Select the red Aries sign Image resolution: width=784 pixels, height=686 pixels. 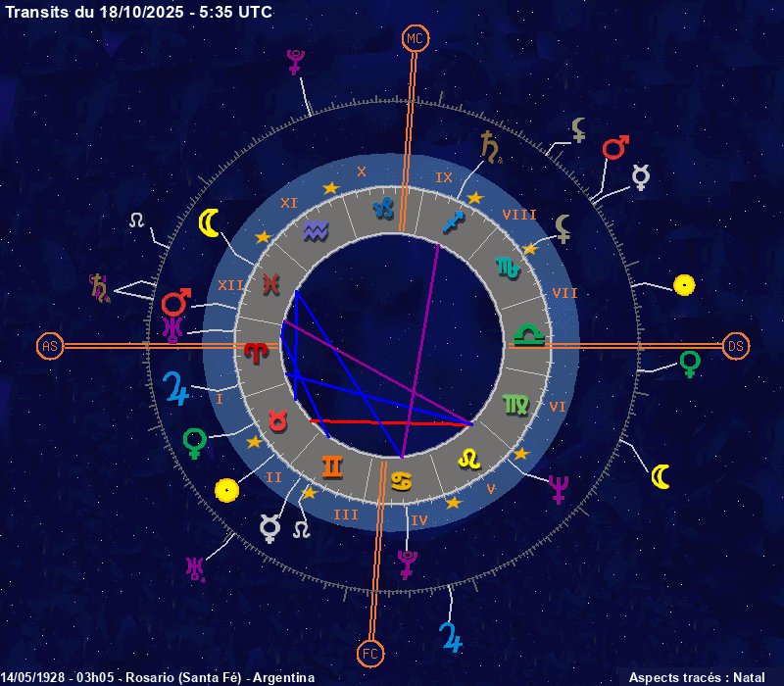point(255,350)
